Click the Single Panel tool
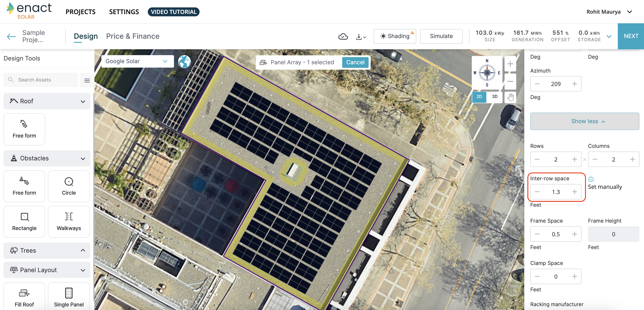644x310 pixels. tap(69, 297)
